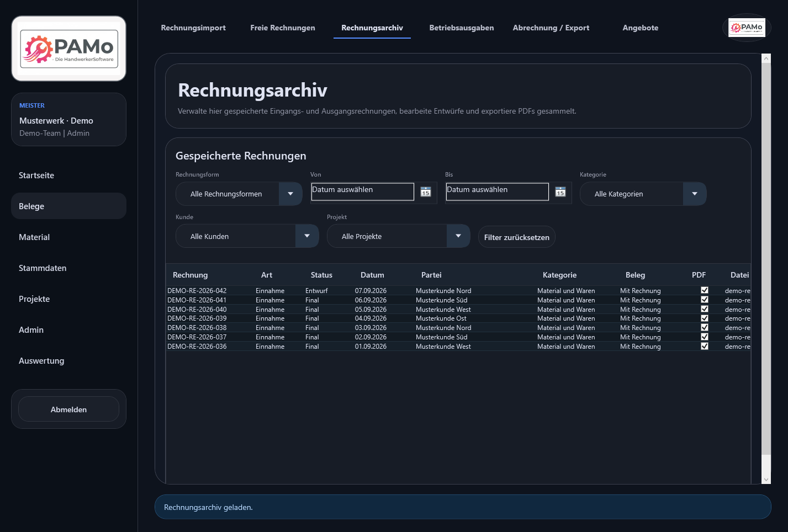788x532 pixels.
Task: Toggle PDF checkbox for DEMO-RE-2026-037
Action: (x=705, y=337)
